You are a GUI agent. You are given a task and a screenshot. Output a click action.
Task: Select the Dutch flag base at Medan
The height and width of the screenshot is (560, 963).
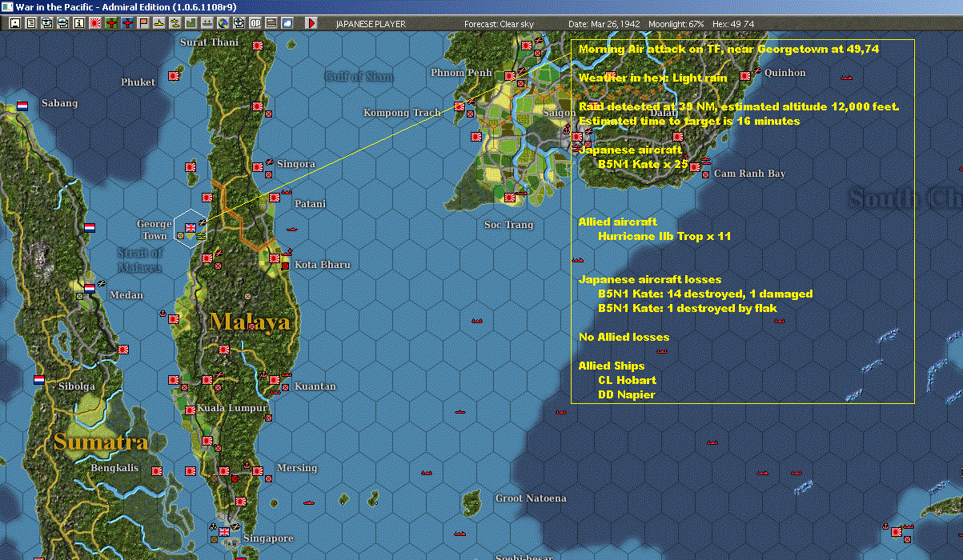[90, 288]
